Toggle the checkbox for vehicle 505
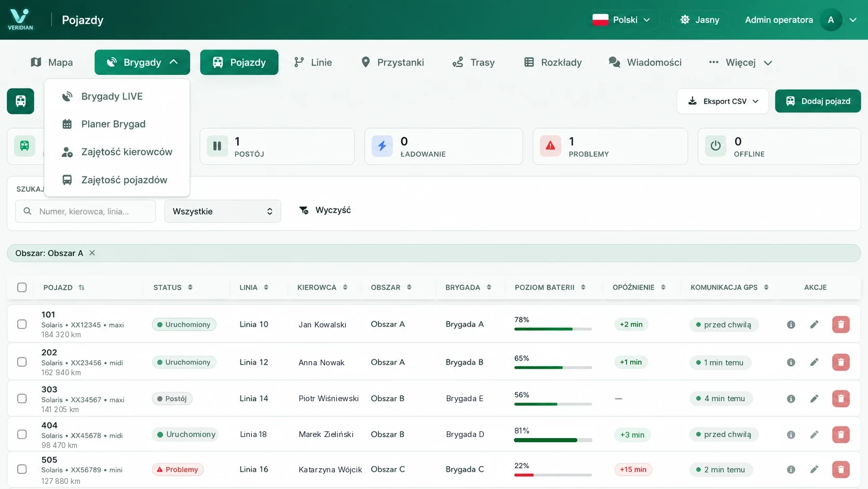Viewport: 868px width, 489px height. (x=22, y=469)
